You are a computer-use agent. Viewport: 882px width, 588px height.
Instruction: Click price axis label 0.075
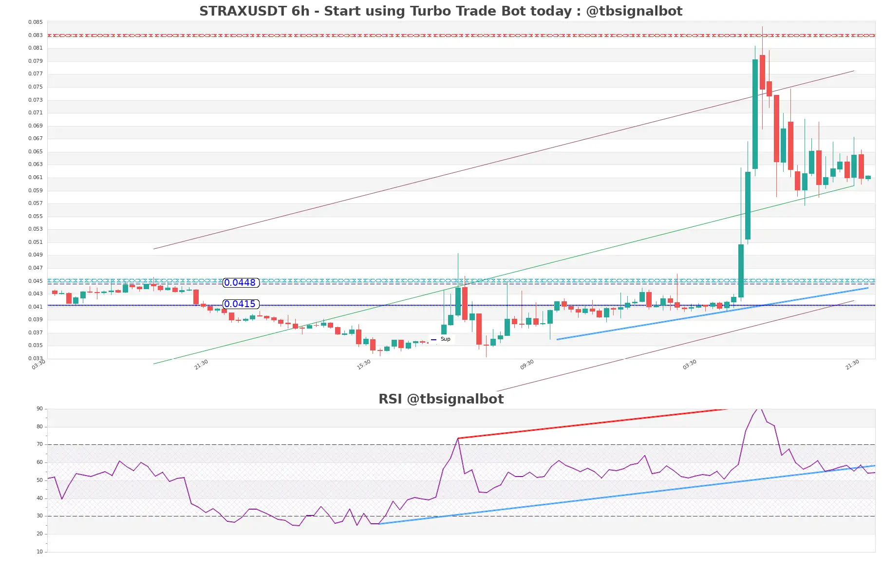coord(35,87)
